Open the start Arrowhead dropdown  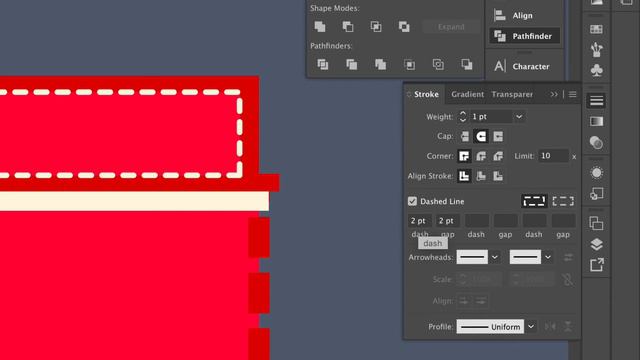pyautogui.click(x=495, y=257)
